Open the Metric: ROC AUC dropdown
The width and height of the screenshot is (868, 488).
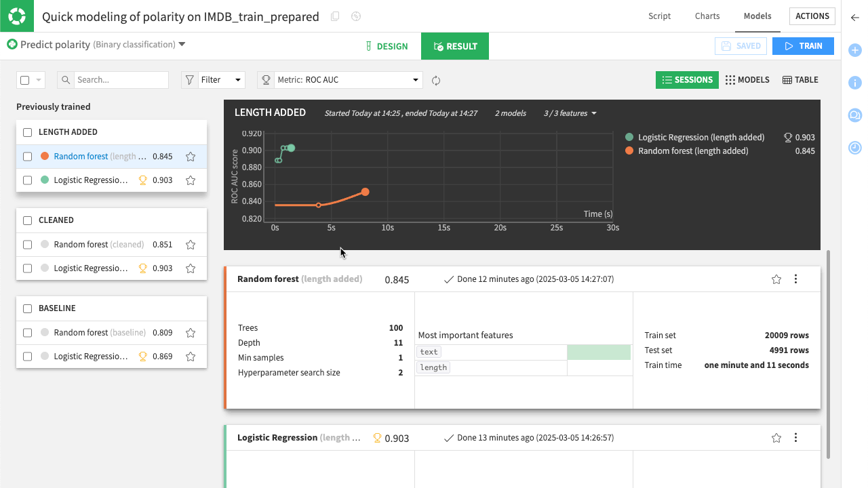tap(340, 80)
